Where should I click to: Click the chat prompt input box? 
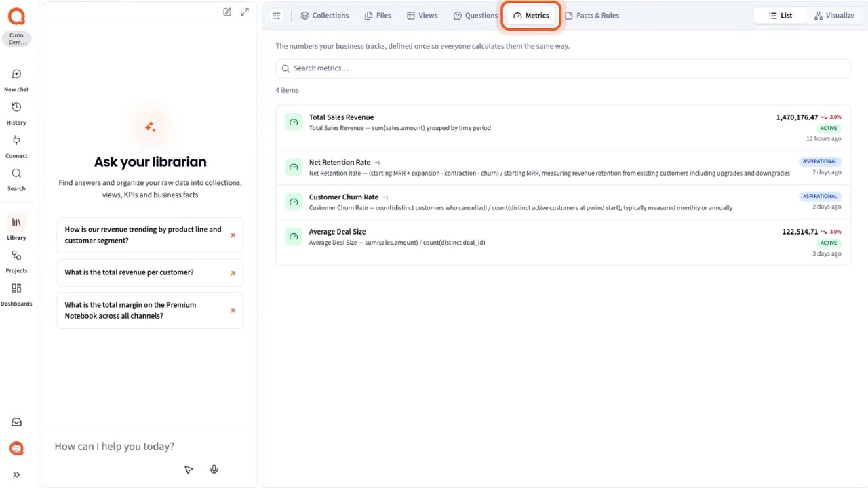pyautogui.click(x=150, y=446)
